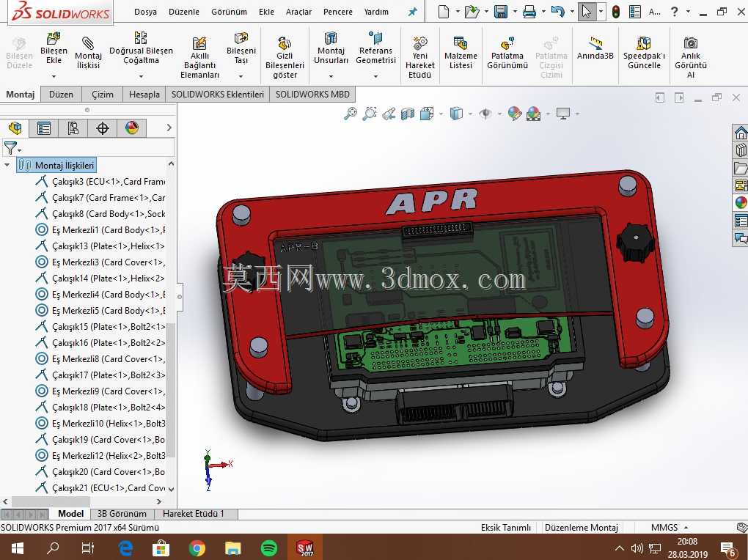Viewport: 748px width, 560px height.
Task: Toggle Hide/Show Items eye icon
Action: coord(485,114)
